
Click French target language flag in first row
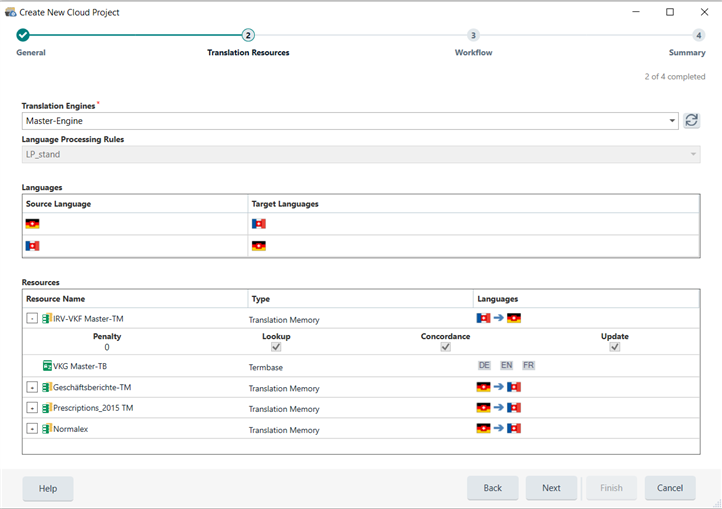pos(259,224)
